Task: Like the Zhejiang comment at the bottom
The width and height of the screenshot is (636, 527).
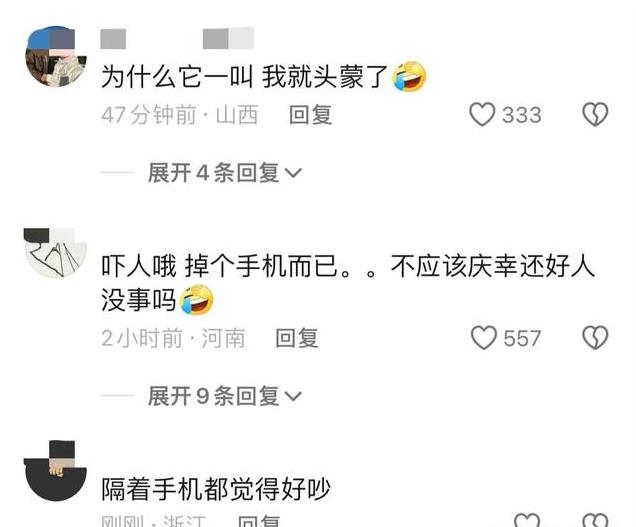Action: pos(527,520)
